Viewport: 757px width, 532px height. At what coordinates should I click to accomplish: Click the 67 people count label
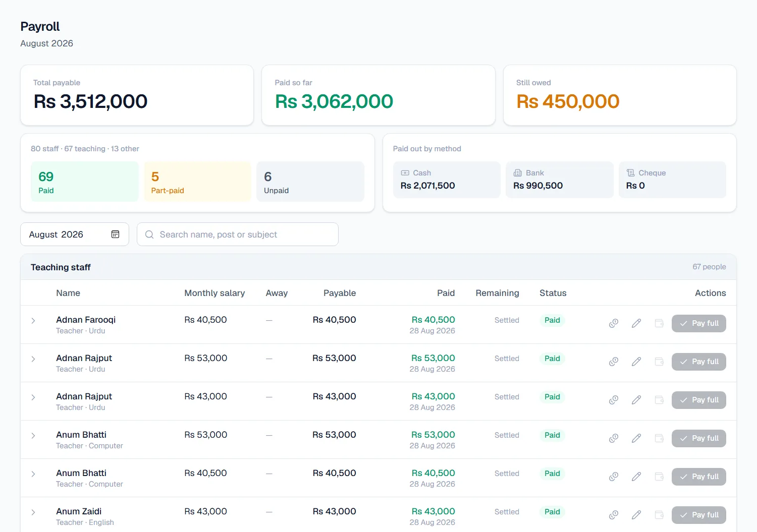tap(709, 267)
